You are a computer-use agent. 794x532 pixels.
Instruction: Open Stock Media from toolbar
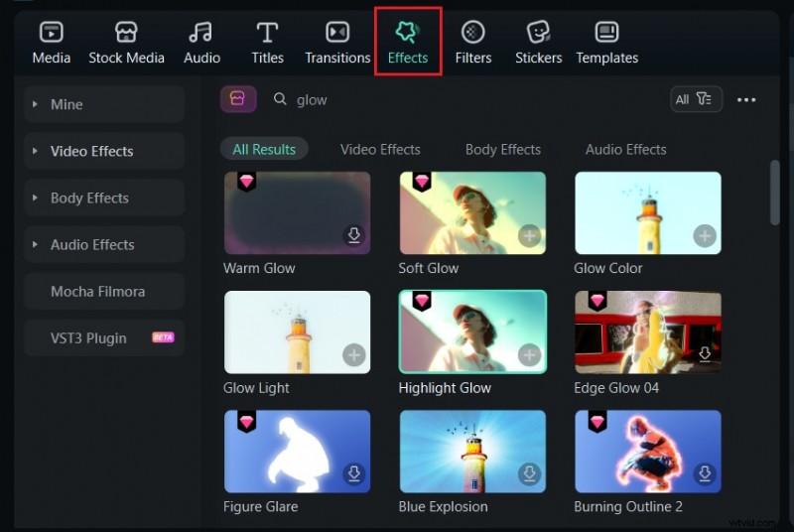[x=126, y=44]
